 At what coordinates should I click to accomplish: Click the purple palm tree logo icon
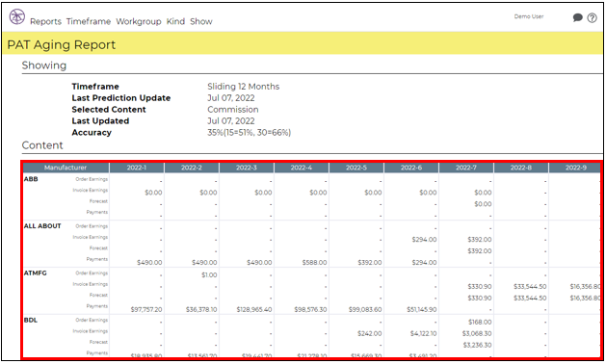click(x=17, y=17)
